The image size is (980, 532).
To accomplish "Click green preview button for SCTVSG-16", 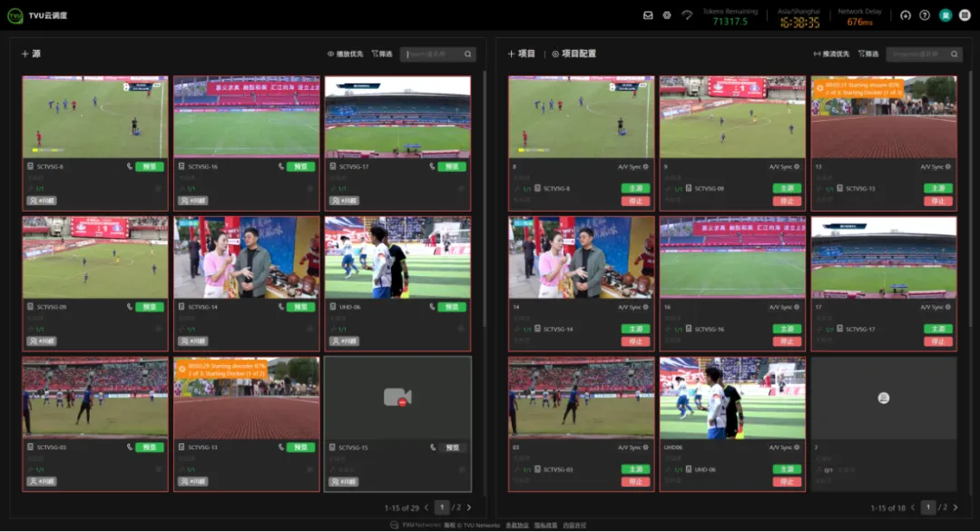I will pyautogui.click(x=300, y=167).
